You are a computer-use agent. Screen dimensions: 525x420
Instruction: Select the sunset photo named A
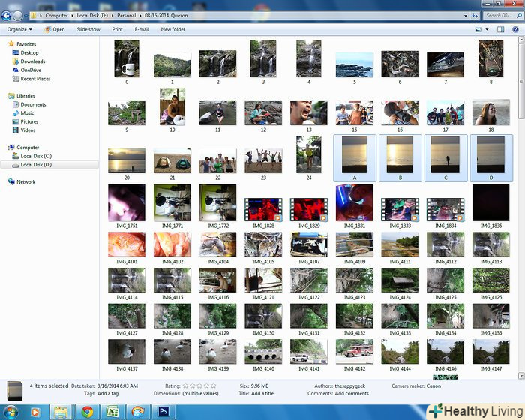pyautogui.click(x=355, y=158)
